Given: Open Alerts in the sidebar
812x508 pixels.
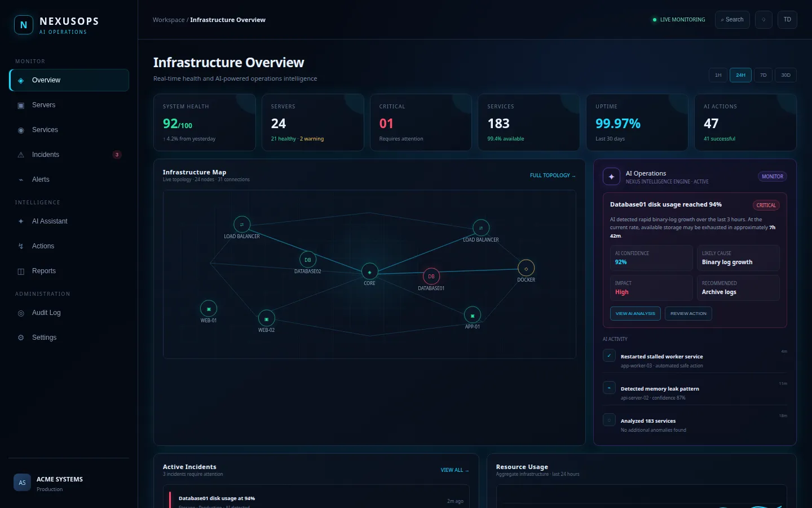Looking at the screenshot, I should point(69,179).
